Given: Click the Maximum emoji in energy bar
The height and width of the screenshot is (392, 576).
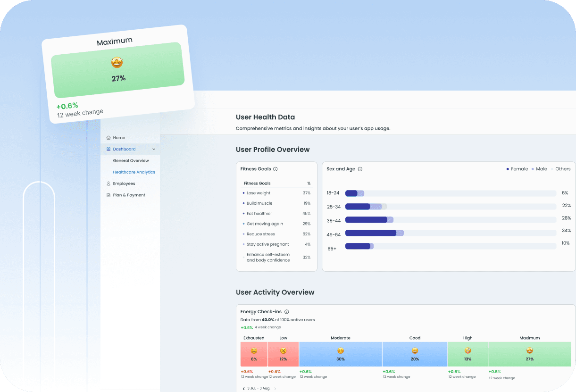Looking at the screenshot, I should 530,351.
